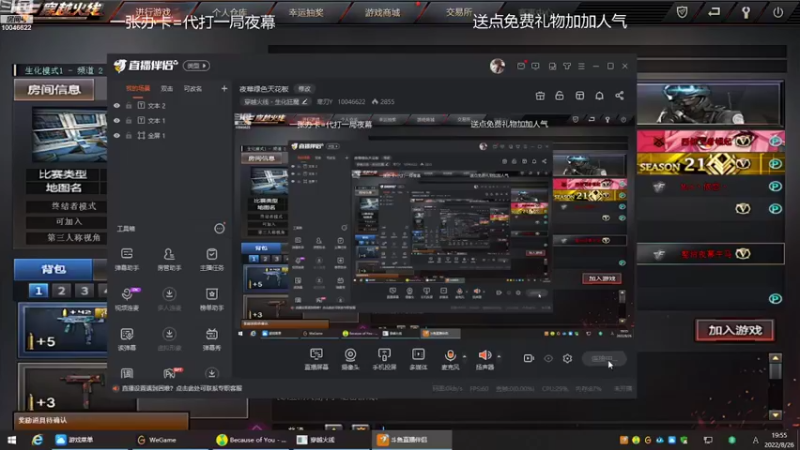Viewport: 800px width, 450px height.
Task: Open Internet Explorer from taskbar
Action: [x=37, y=440]
